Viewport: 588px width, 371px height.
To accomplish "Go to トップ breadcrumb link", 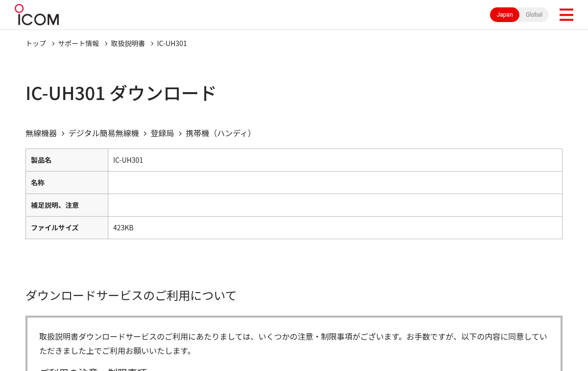I will click(x=36, y=44).
